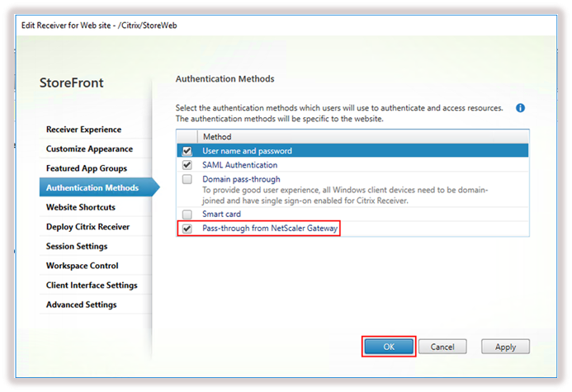Enable Smart card checkbox
Image resolution: width=572 pixels, height=392 pixels.
(187, 214)
